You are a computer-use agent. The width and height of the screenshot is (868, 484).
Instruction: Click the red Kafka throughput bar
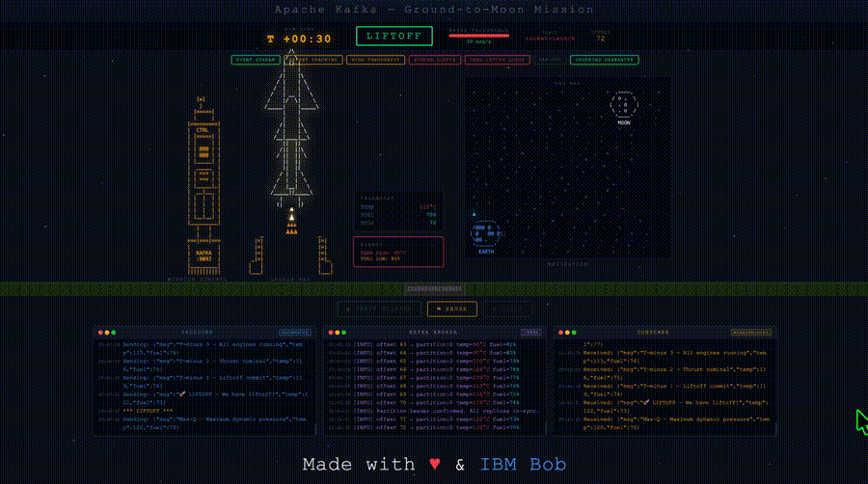pos(478,36)
